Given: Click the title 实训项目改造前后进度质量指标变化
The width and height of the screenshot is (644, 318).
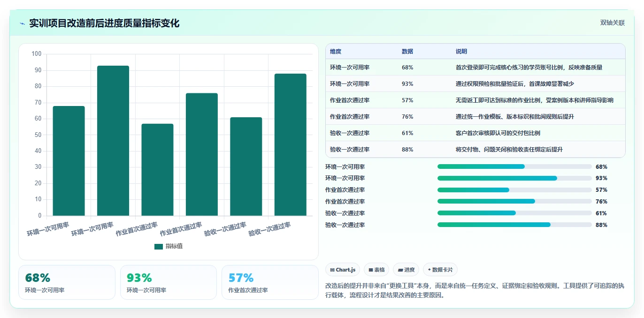Looking at the screenshot, I should pos(104,23).
